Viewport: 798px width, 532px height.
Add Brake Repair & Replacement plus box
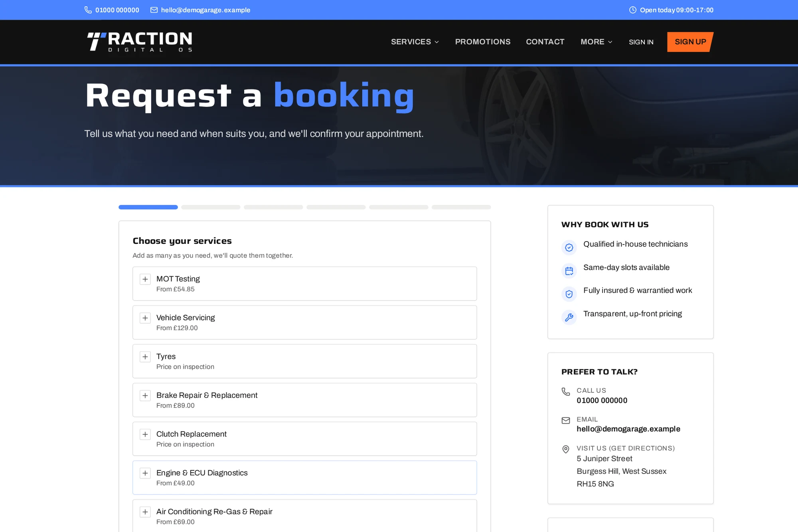tap(145, 396)
